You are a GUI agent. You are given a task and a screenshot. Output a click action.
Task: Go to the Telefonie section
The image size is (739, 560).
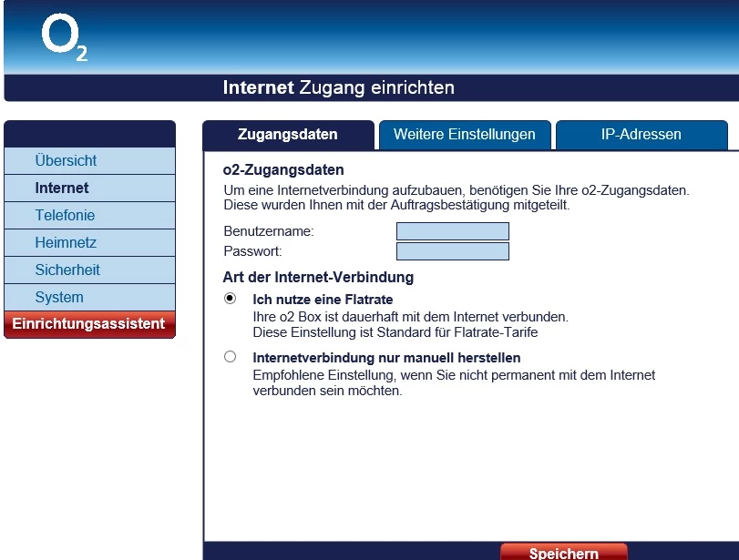click(89, 215)
